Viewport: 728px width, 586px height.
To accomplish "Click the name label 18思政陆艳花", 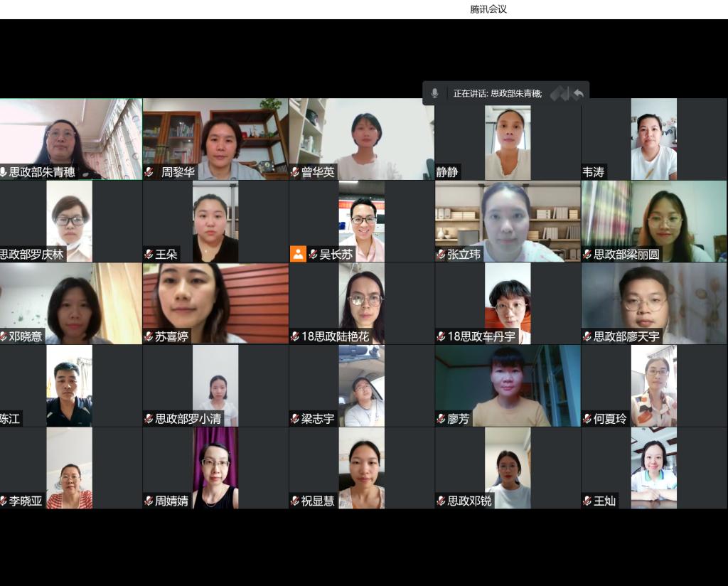I will pos(336,336).
